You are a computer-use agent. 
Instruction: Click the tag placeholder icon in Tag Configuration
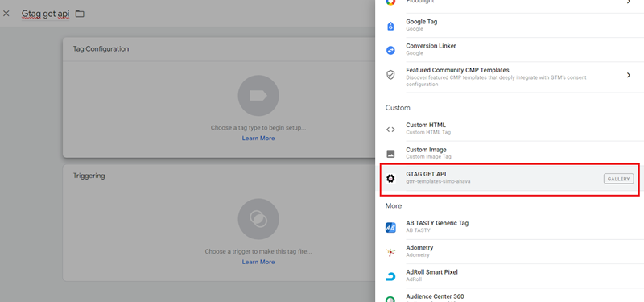tap(258, 96)
